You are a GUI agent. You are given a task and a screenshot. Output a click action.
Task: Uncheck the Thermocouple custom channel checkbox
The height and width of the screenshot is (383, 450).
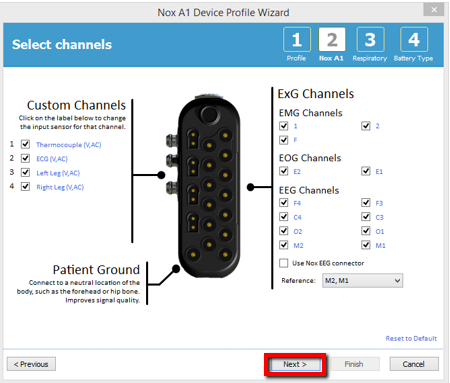(x=25, y=144)
